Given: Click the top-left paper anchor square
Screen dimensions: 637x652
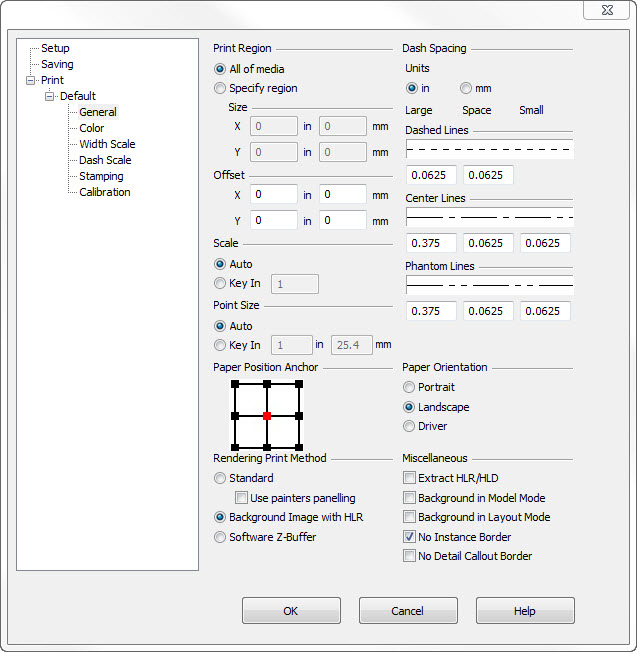Looking at the screenshot, I should tap(235, 383).
